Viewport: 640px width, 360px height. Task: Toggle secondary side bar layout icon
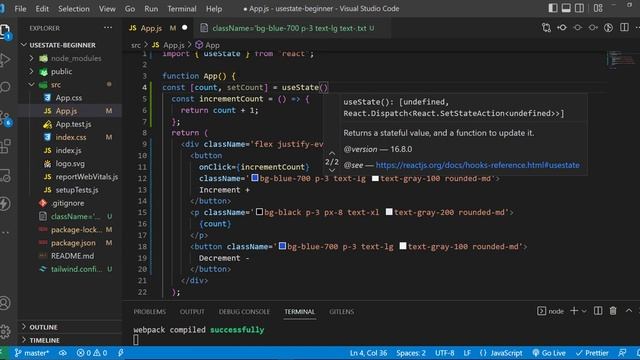(x=579, y=8)
